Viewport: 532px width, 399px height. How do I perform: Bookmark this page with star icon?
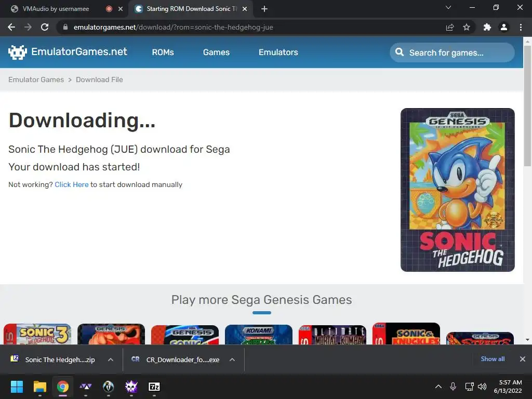(x=467, y=27)
